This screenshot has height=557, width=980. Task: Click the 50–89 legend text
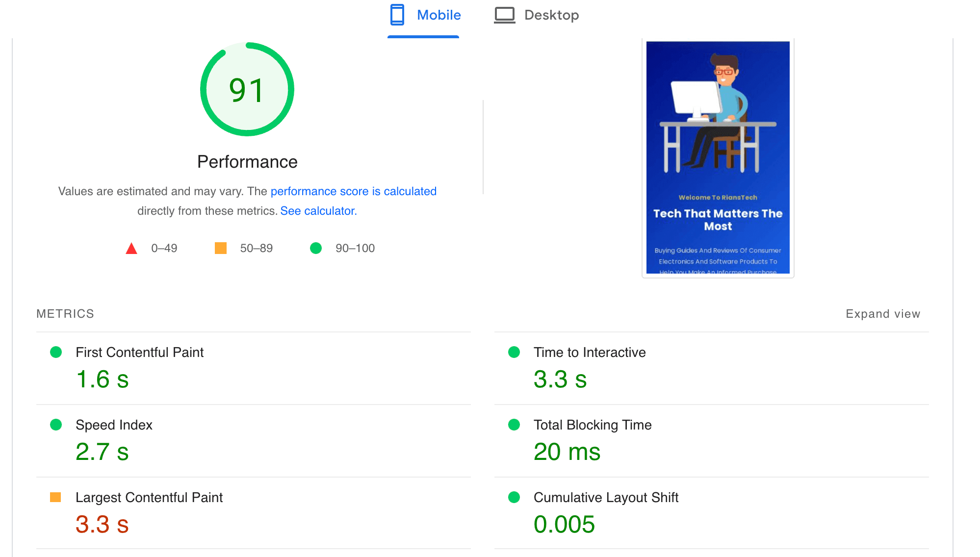point(257,248)
